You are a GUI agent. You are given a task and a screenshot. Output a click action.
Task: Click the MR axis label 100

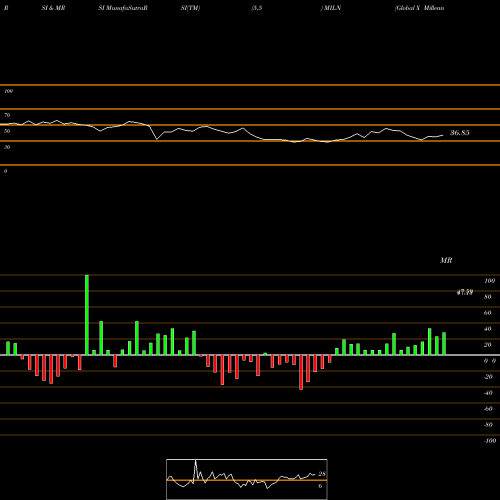(489, 281)
